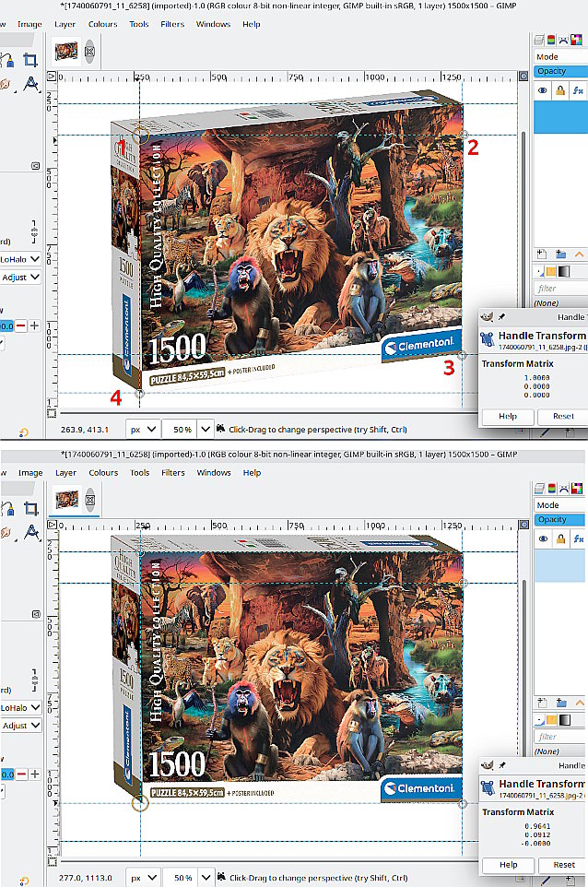Open the 50% zoom dropdown arrow in top screenshot

pyautogui.click(x=206, y=430)
